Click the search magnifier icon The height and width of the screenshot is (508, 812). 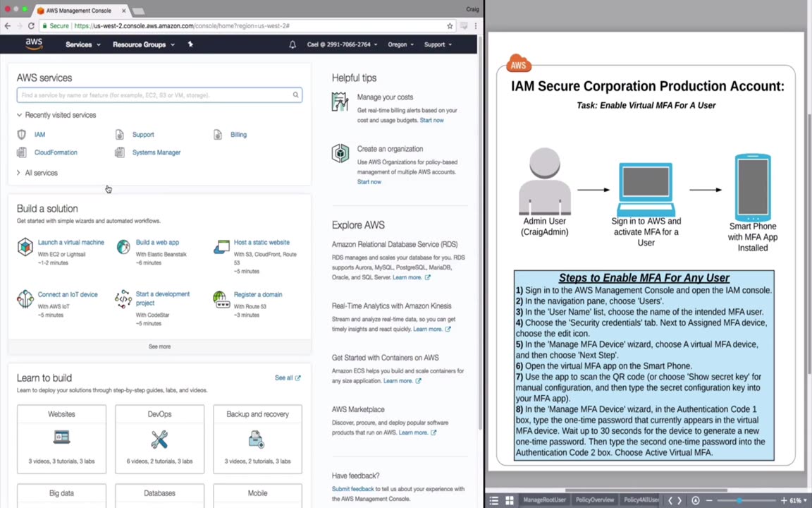(x=296, y=95)
